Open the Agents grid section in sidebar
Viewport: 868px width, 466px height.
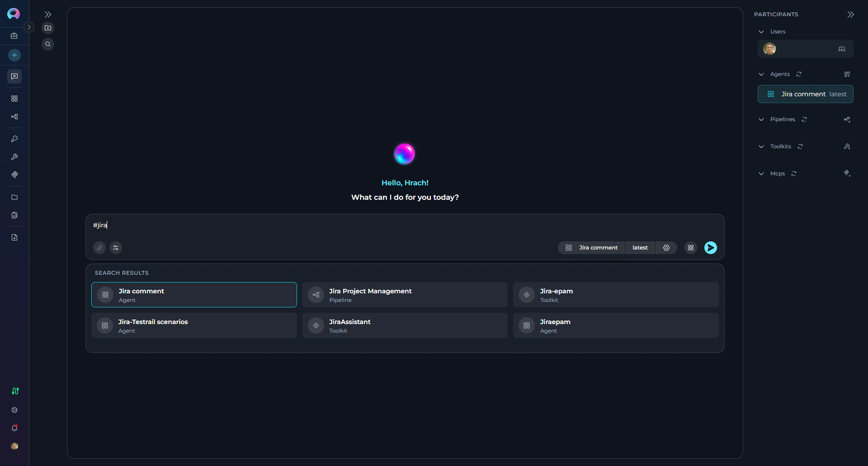pyautogui.click(x=14, y=99)
